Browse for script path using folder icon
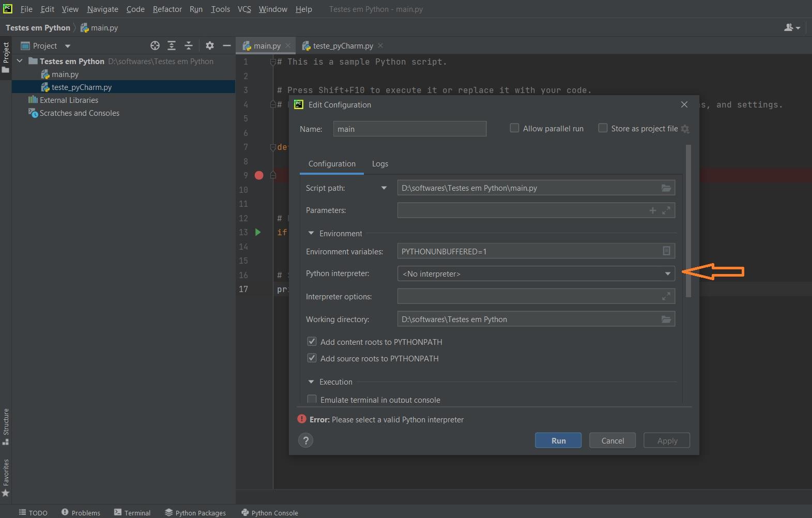 666,188
